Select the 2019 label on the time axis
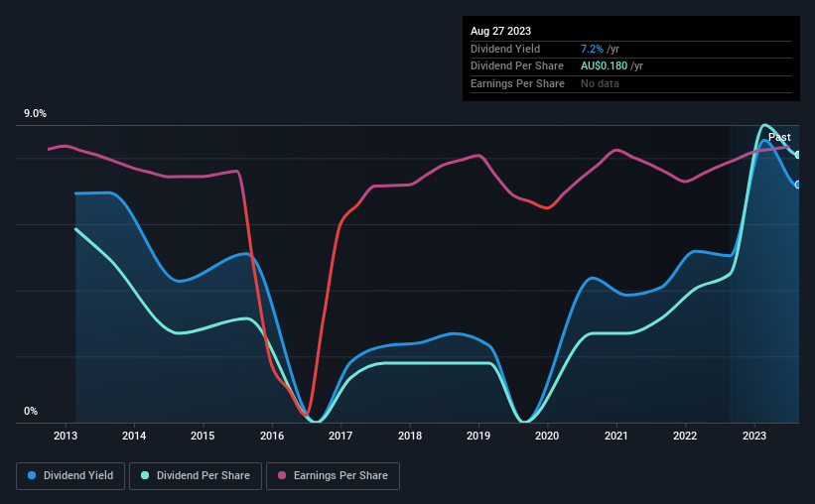The height and width of the screenshot is (504, 815). (478, 436)
